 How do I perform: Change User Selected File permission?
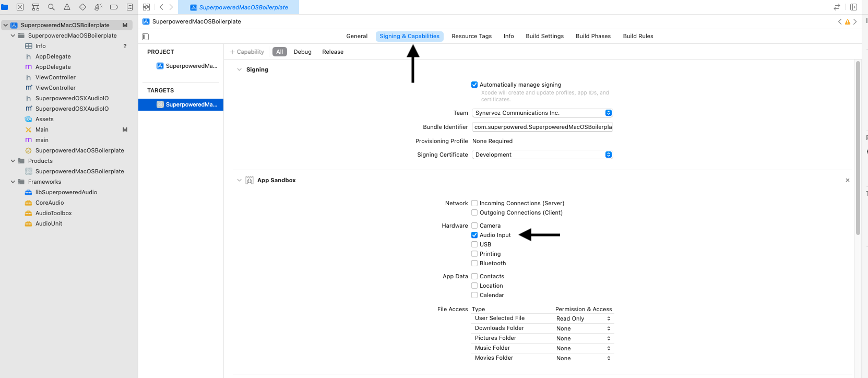(x=583, y=318)
